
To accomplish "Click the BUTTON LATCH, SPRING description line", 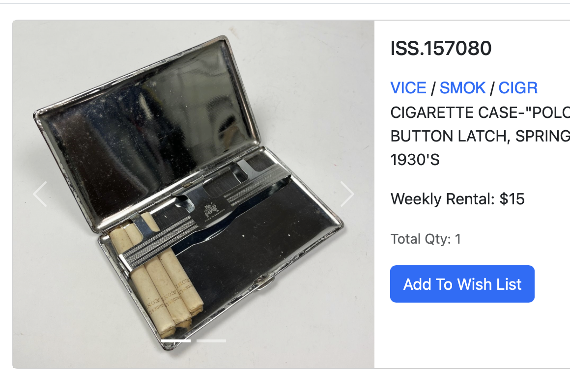I will click(480, 136).
